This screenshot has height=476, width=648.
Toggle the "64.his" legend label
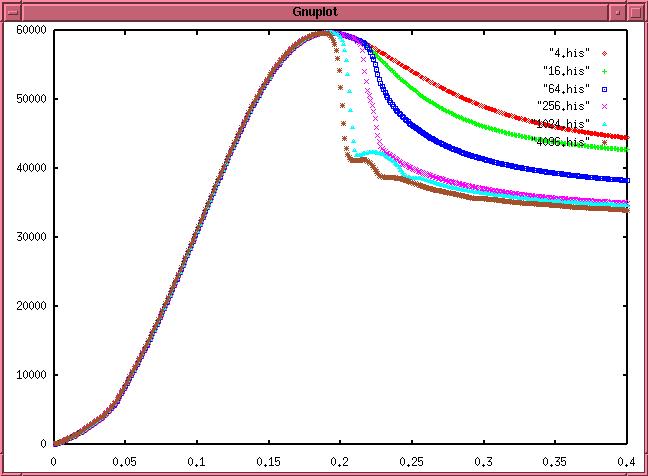click(x=567, y=89)
